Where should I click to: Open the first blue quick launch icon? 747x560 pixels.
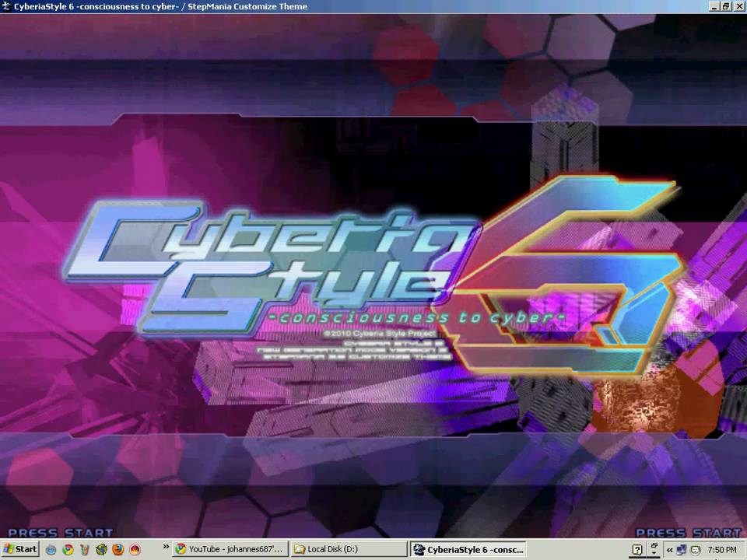(x=51, y=550)
